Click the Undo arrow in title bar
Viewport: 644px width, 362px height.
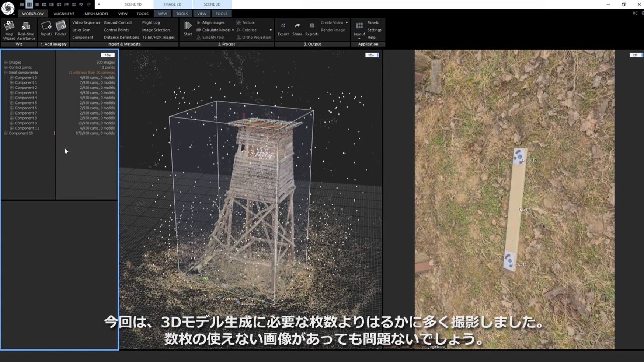point(81,4)
